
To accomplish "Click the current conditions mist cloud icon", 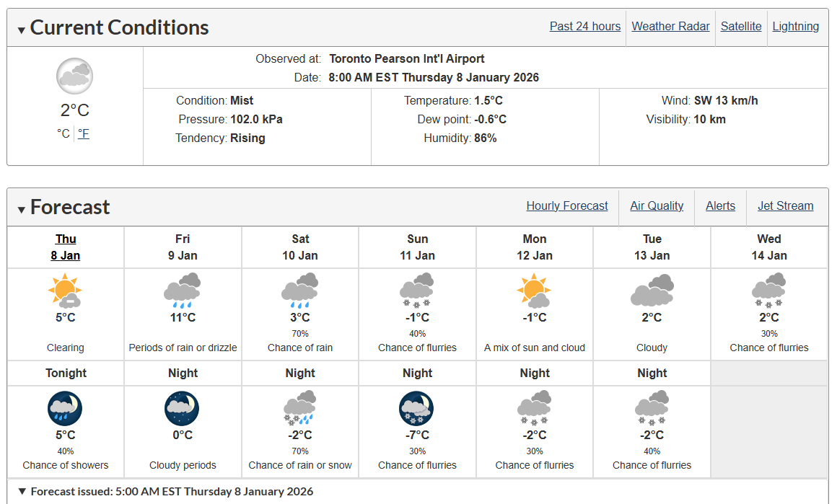I will tap(75, 76).
